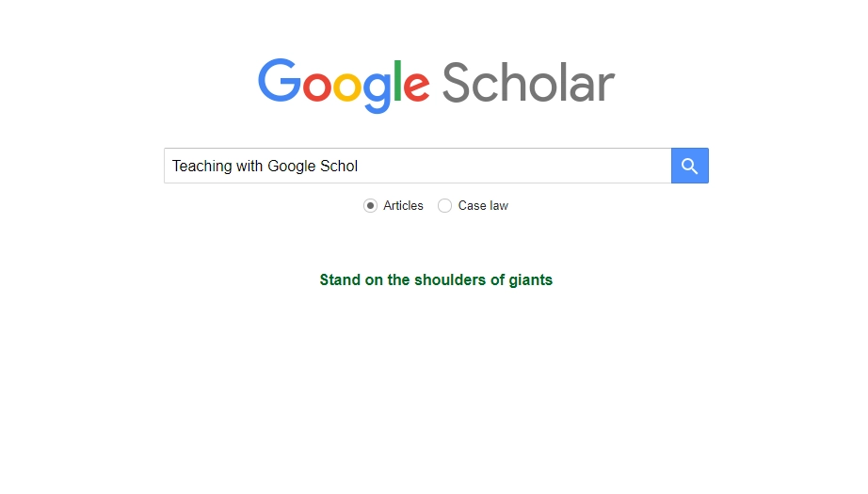Select the Case law radio button

tap(444, 206)
